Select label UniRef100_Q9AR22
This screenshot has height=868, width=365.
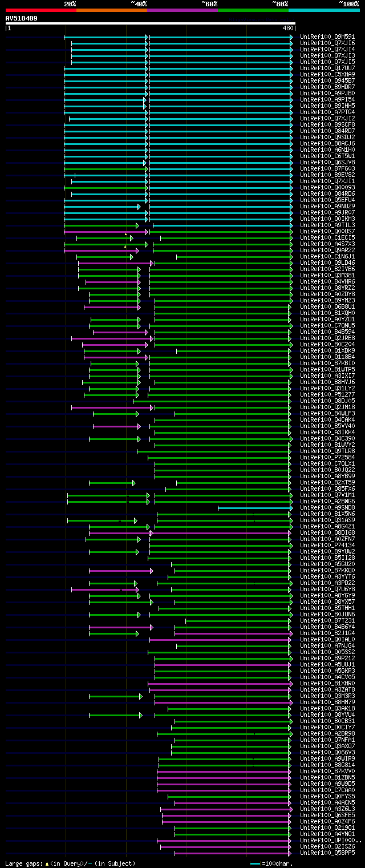(327, 250)
